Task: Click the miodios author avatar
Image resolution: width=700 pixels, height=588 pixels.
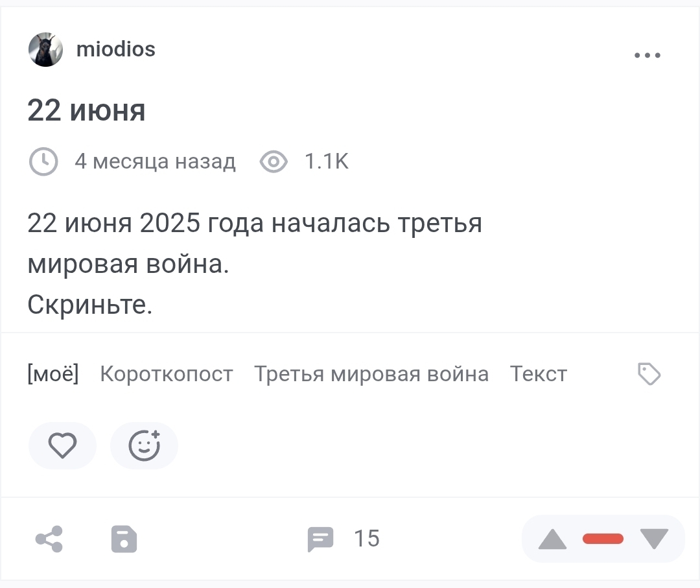Action: coord(45,50)
